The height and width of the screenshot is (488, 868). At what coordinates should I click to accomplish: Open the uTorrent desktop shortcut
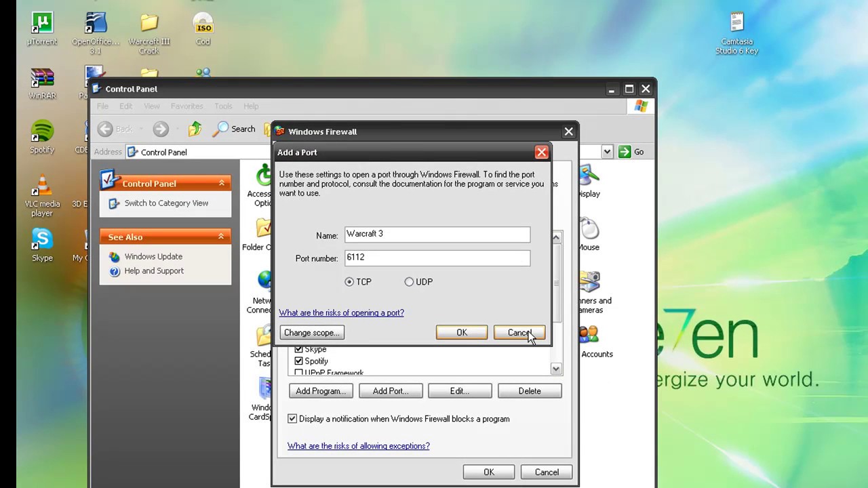pyautogui.click(x=42, y=29)
